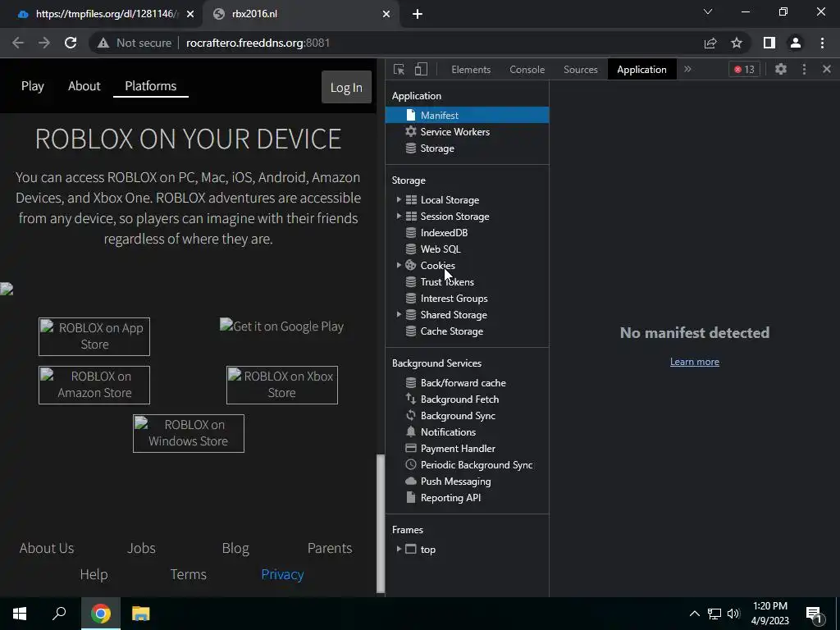Open Payment Handler service
This screenshot has width=840, height=630.
[x=458, y=449]
